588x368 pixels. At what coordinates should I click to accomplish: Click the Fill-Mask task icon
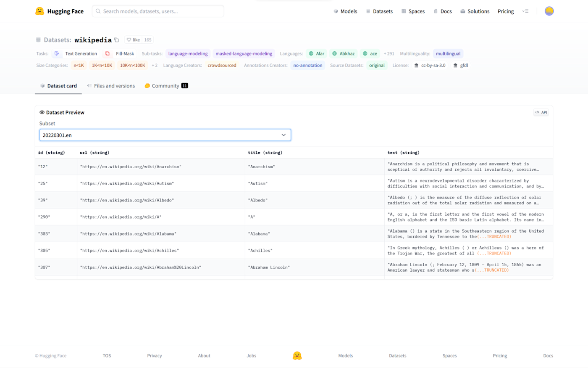coord(108,54)
